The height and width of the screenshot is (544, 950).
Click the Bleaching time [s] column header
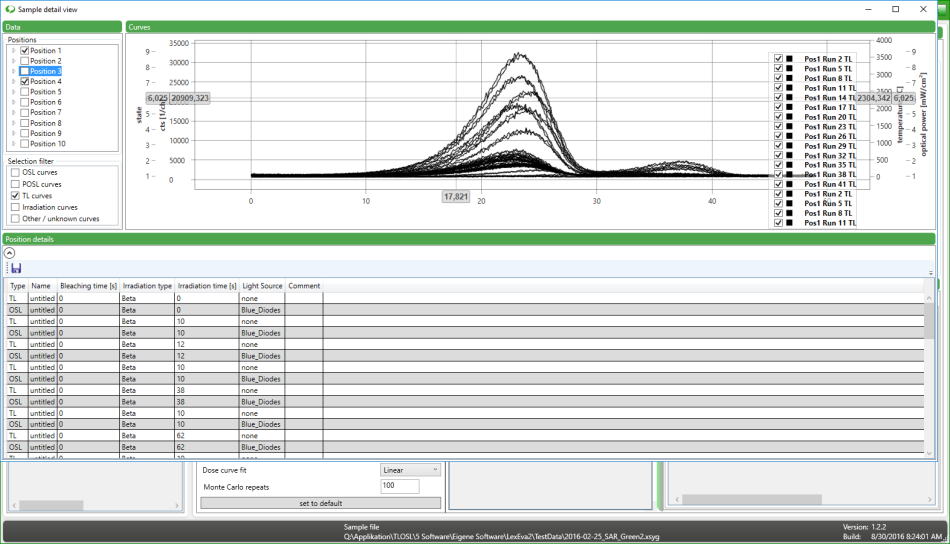click(88, 286)
